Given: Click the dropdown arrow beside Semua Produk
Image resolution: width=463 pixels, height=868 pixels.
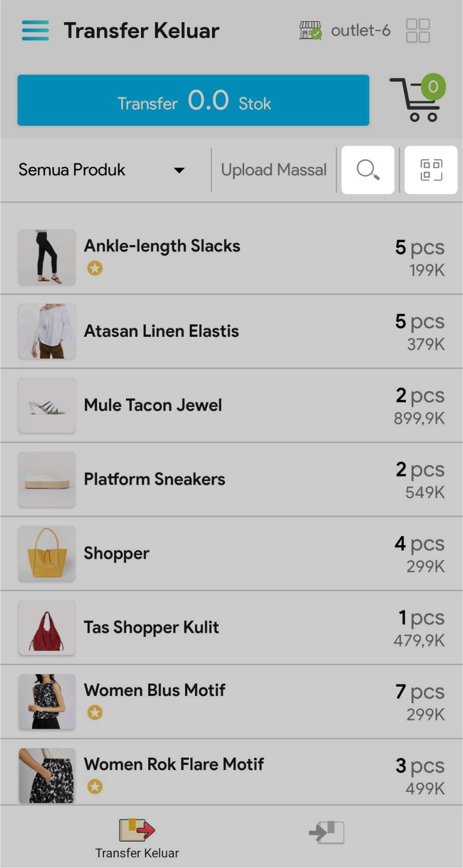Looking at the screenshot, I should (x=179, y=170).
